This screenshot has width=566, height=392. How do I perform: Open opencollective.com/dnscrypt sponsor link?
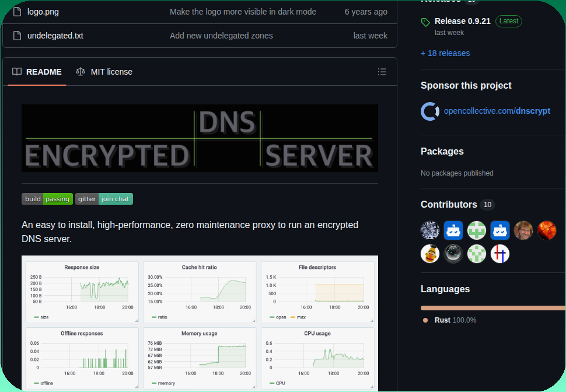tap(497, 111)
